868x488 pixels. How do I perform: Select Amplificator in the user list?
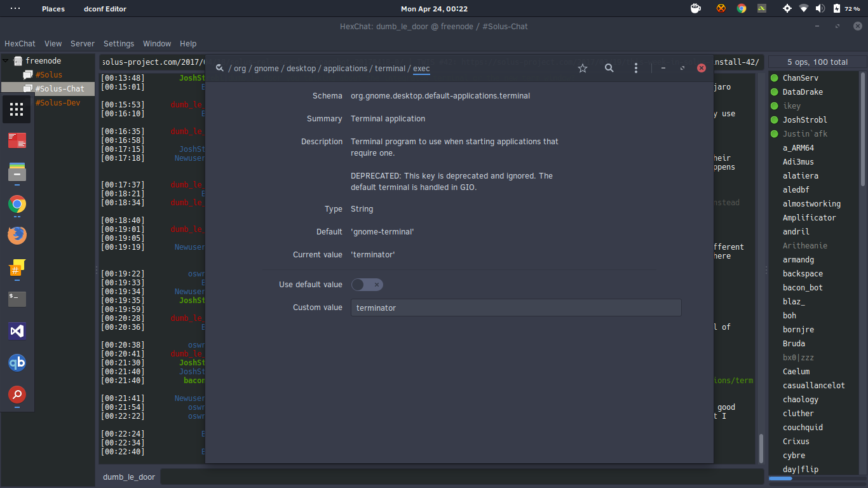809,218
